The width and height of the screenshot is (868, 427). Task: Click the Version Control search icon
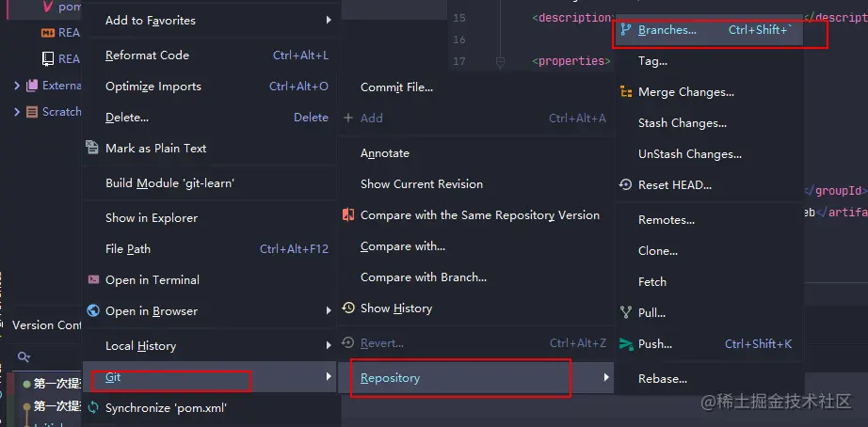click(x=24, y=356)
